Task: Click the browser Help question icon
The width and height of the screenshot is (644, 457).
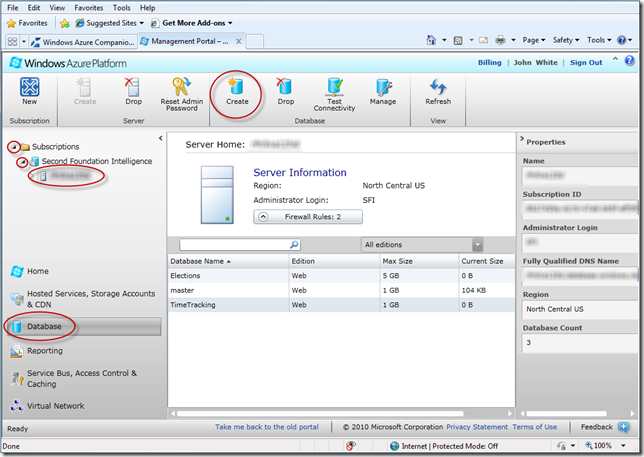Action: (x=622, y=40)
